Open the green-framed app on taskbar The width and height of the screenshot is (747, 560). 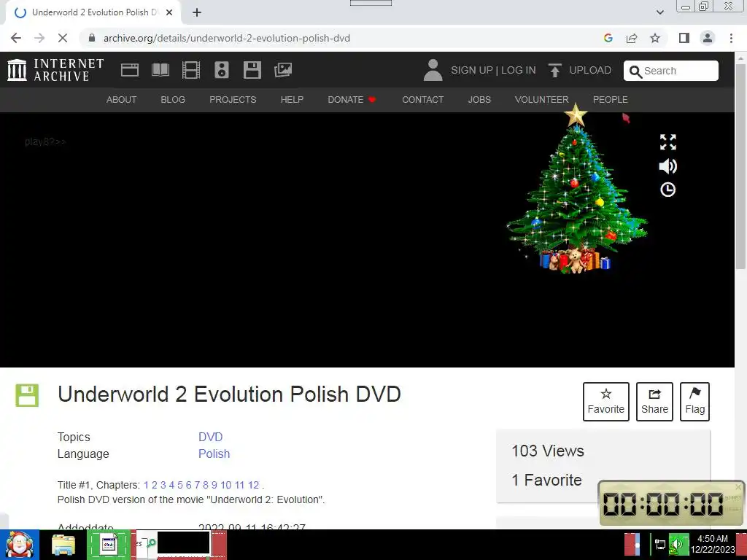tap(109, 544)
